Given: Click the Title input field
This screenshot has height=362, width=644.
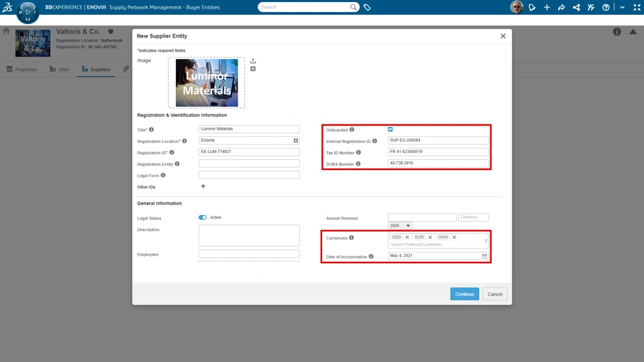Looking at the screenshot, I should pos(249,129).
